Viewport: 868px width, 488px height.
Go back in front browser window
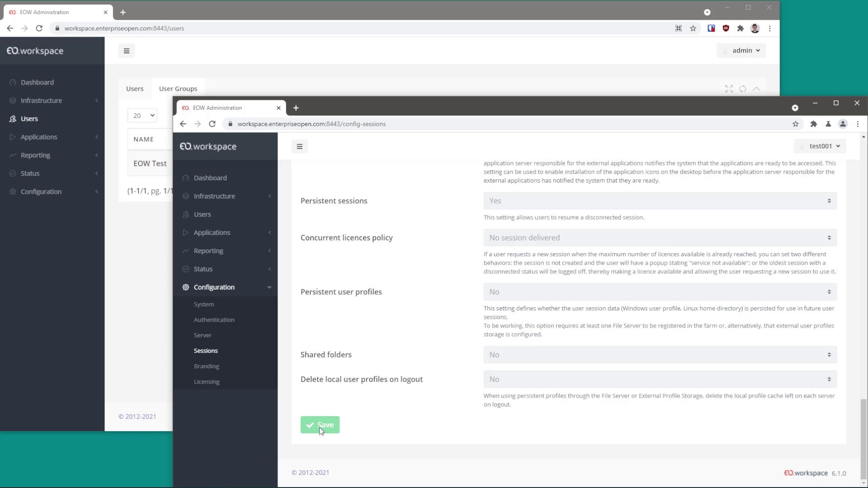click(183, 124)
